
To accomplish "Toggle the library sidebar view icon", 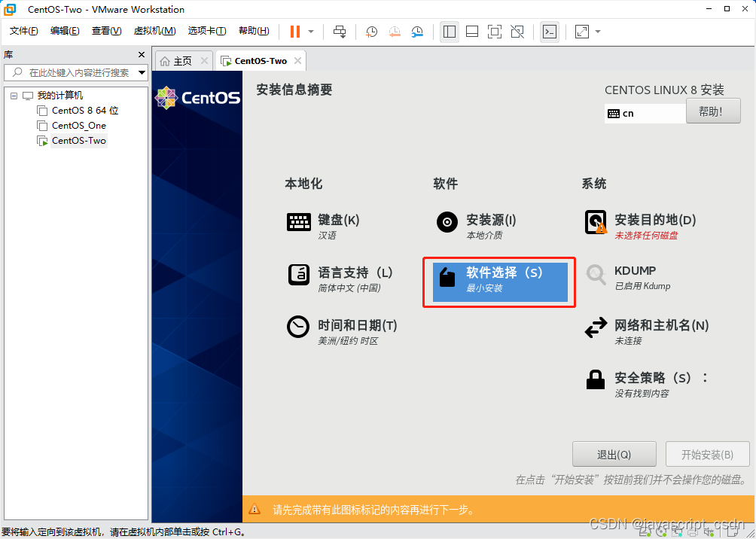I will [x=450, y=32].
